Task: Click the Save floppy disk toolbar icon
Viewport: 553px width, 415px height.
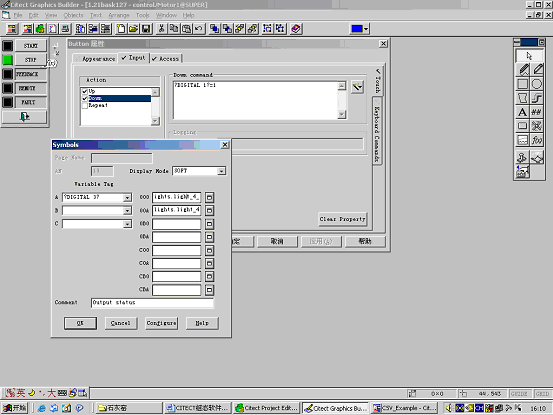Action: coord(146,29)
